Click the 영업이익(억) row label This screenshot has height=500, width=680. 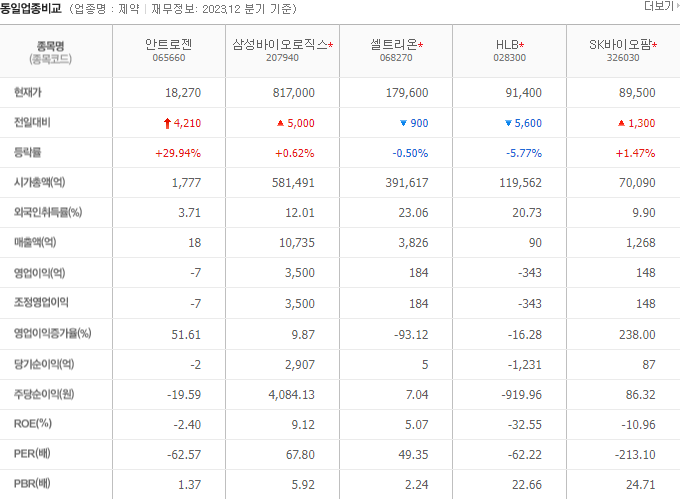39,273
